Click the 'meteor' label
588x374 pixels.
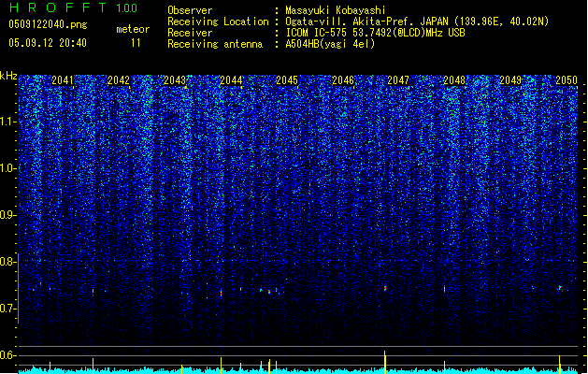[133, 29]
